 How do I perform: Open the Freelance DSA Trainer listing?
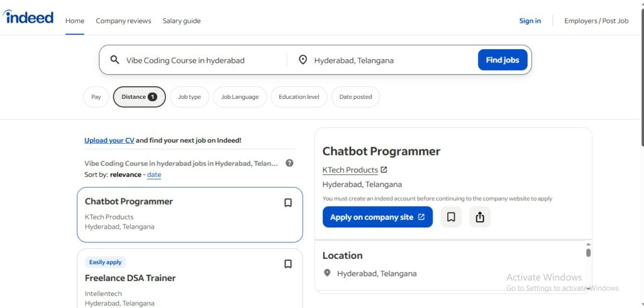(x=130, y=278)
